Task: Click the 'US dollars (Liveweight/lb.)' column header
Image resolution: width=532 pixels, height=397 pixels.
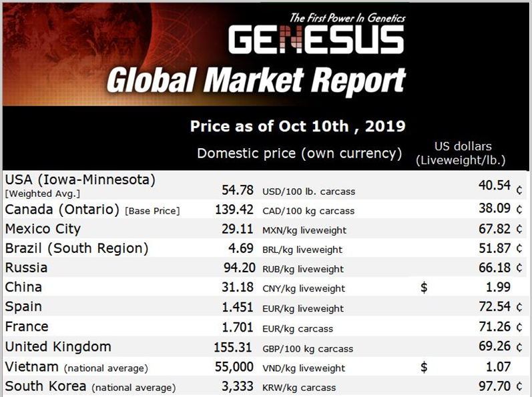Action: [x=461, y=153]
